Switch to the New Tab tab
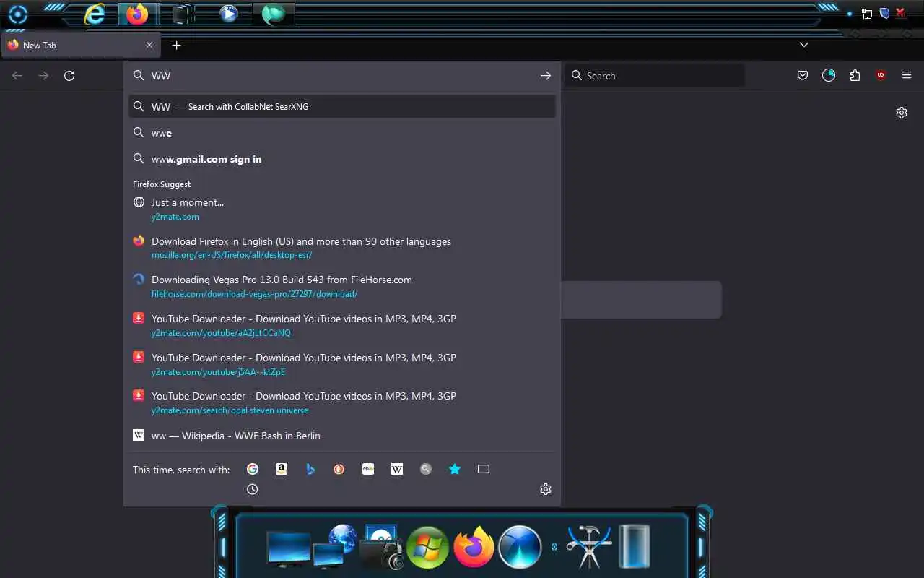Viewport: 924px width, 578px height. tap(81, 45)
